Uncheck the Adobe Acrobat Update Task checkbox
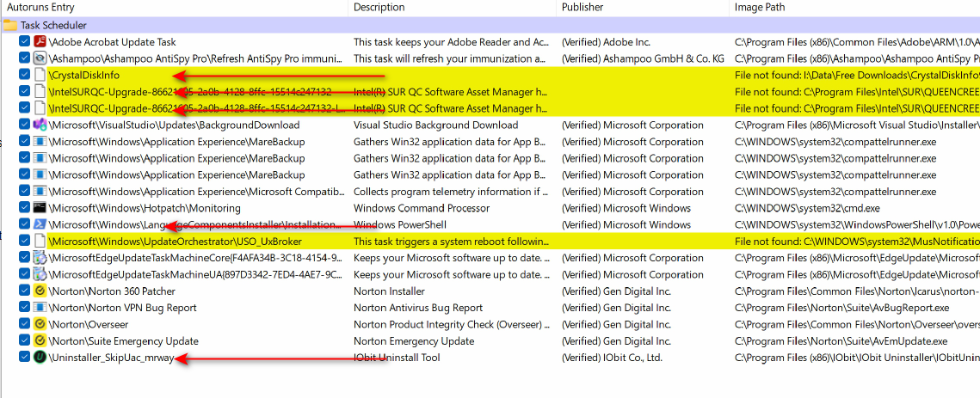The width and height of the screenshot is (980, 398). [24, 42]
